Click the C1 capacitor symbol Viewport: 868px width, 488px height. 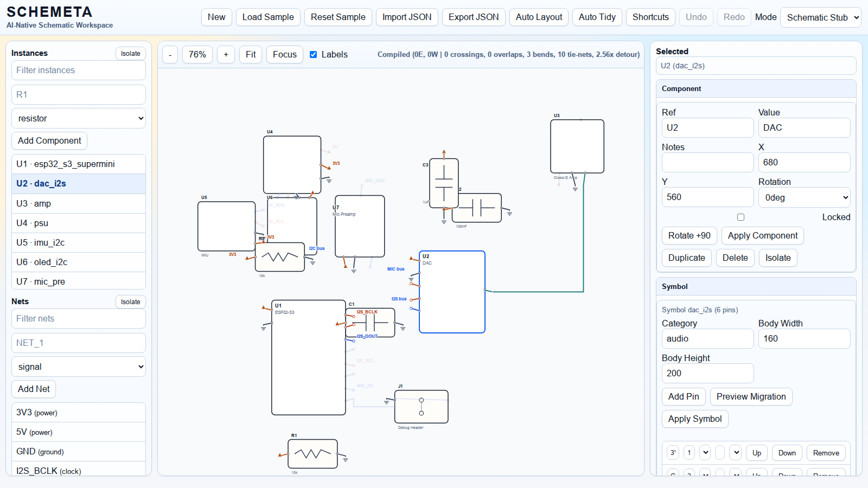(370, 323)
